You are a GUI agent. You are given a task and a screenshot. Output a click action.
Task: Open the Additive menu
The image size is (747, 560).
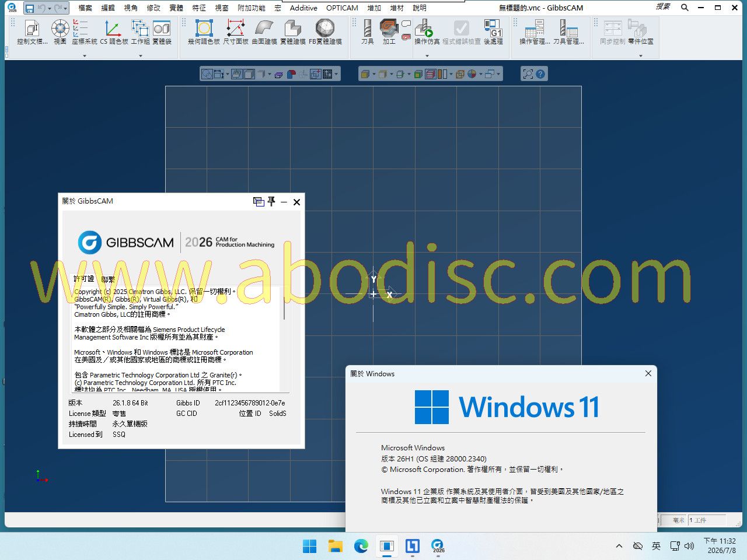303,8
